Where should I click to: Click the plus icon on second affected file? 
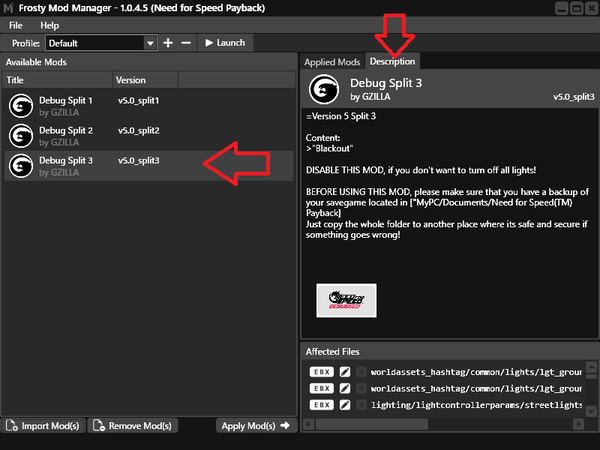point(361,388)
